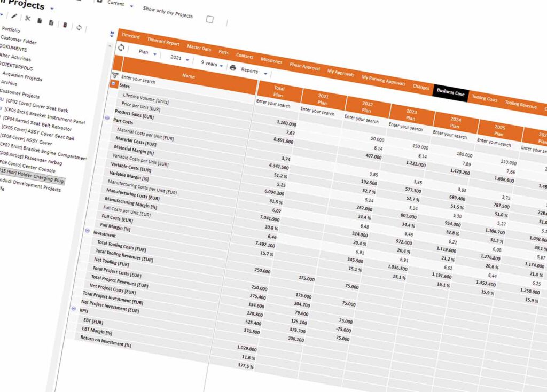Select the My Approvals tab
547x392 pixels.
point(340,73)
